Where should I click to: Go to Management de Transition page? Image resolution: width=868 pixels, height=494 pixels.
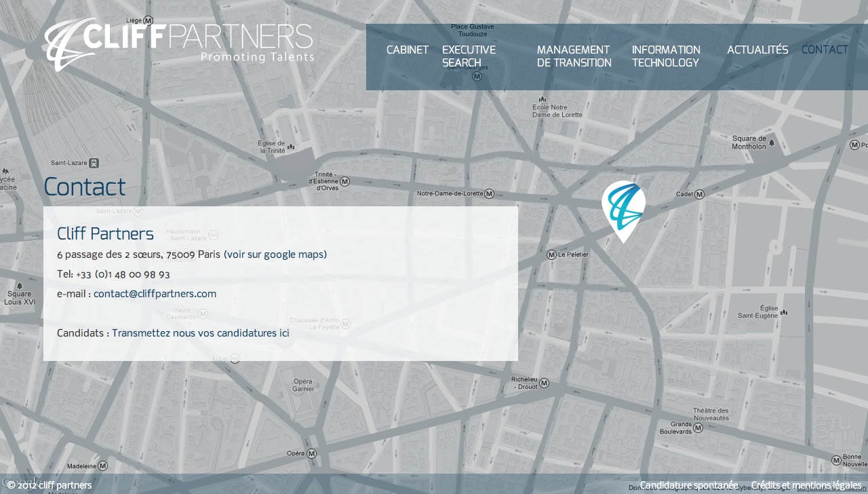[574, 56]
